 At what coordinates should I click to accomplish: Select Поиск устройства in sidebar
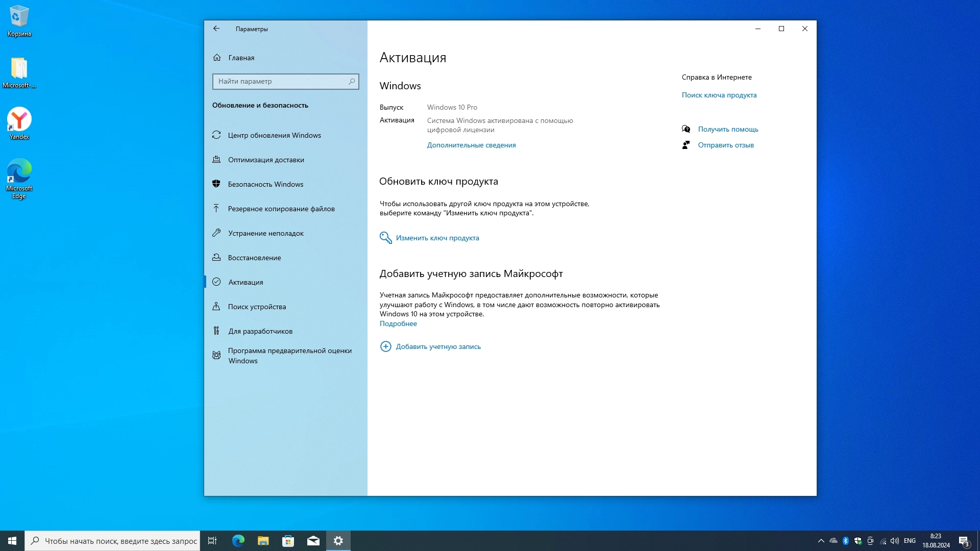click(x=257, y=307)
